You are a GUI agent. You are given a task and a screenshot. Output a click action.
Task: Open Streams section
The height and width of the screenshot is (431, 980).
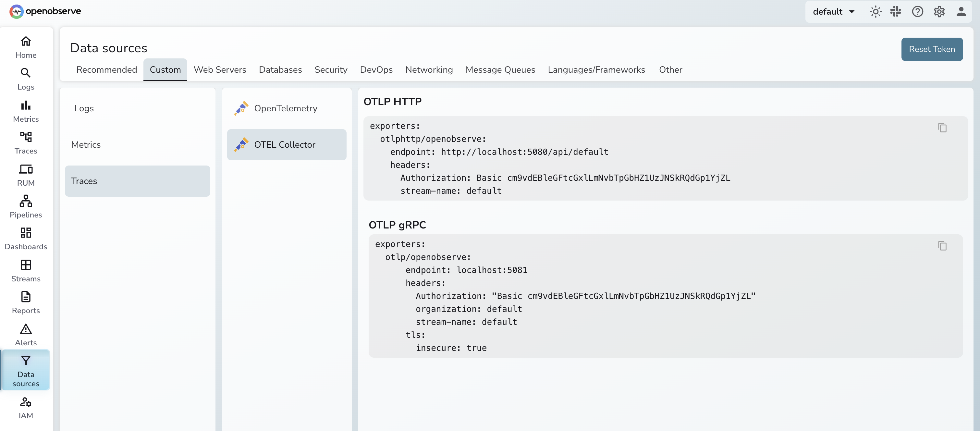click(x=26, y=271)
